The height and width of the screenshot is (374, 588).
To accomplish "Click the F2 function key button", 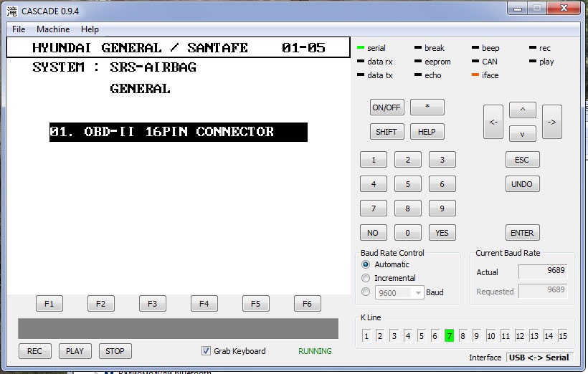I will pos(101,304).
